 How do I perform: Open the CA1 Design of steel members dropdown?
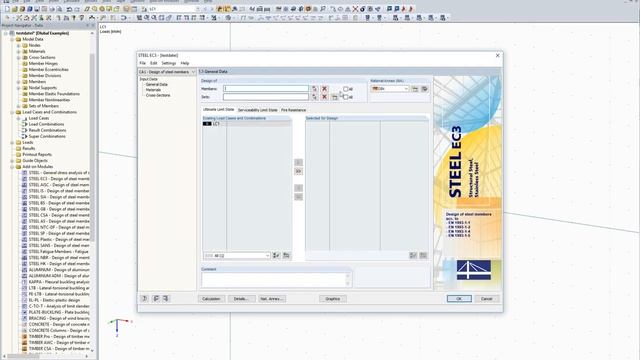coord(167,72)
